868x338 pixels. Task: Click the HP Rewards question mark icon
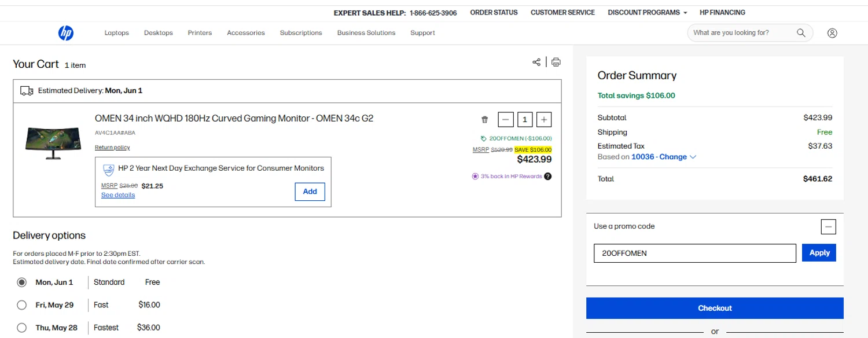[x=548, y=177]
